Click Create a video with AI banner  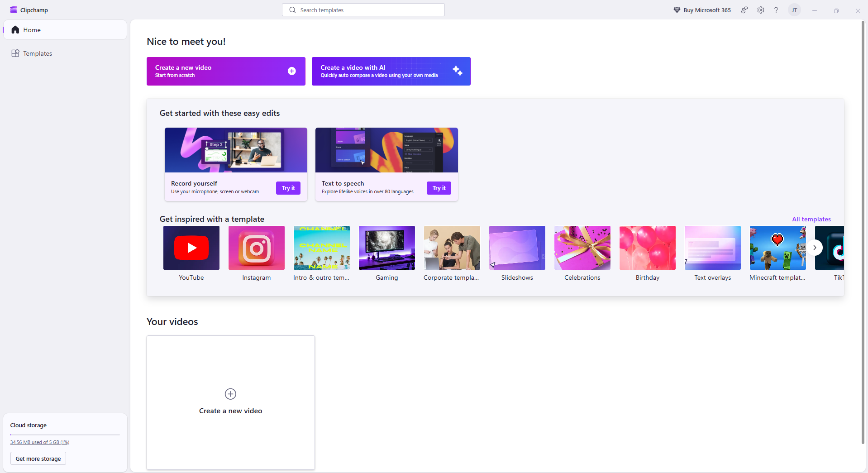click(391, 71)
